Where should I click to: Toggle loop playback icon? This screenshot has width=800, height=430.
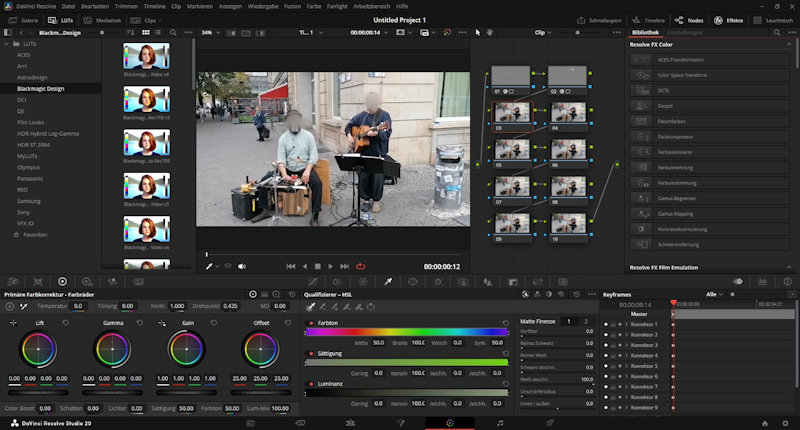click(361, 266)
